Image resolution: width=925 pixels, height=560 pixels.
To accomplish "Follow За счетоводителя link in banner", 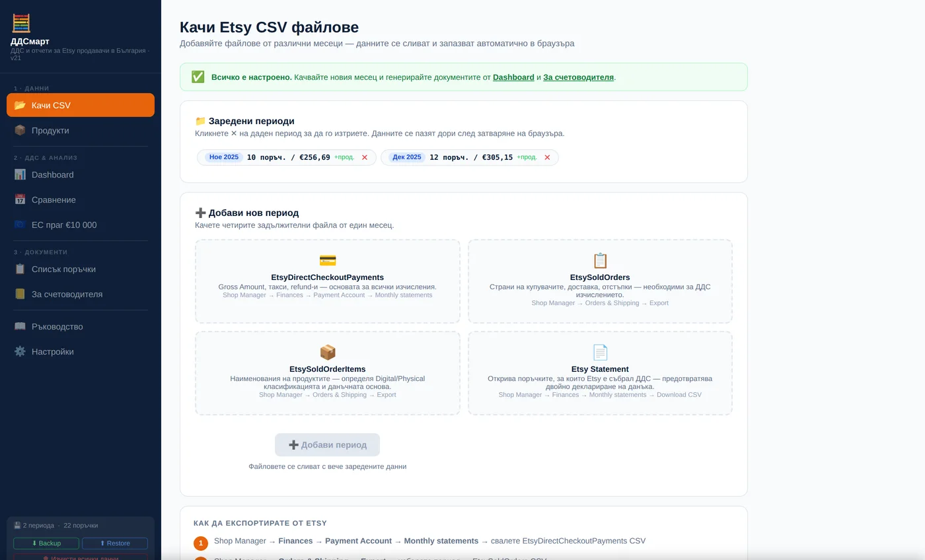I will tap(578, 77).
